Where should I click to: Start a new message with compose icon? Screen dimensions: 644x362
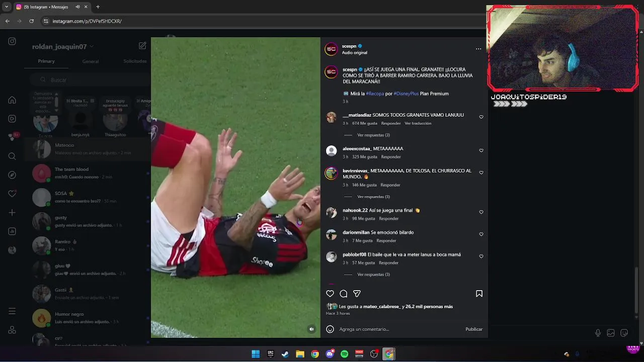[x=142, y=46]
